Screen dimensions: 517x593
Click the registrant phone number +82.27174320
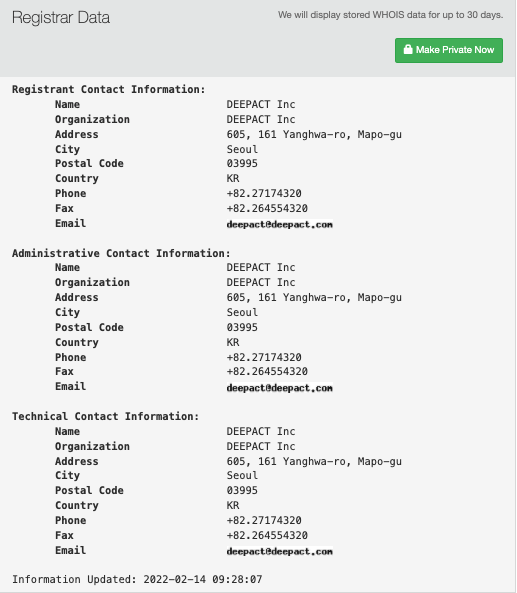coord(264,193)
